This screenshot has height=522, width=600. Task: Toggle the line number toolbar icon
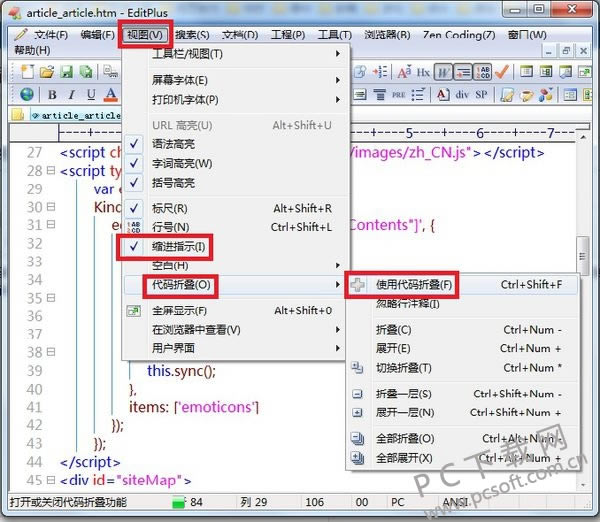(x=483, y=72)
